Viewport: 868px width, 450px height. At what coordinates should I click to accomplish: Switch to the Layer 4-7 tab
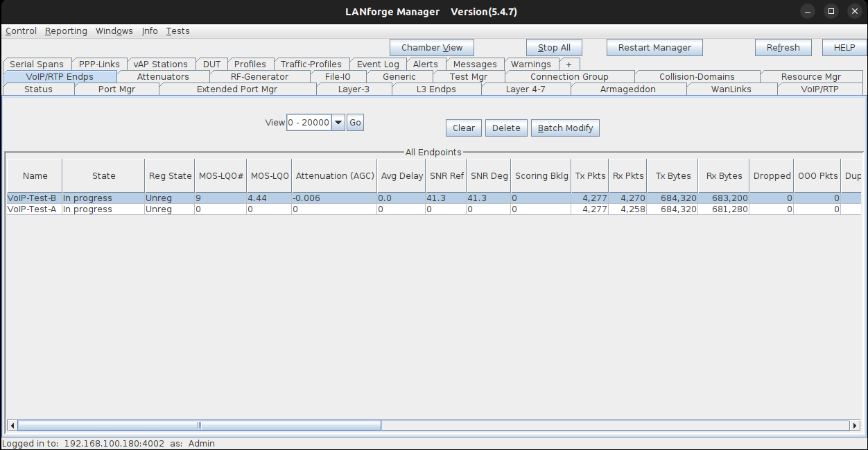[526, 89]
